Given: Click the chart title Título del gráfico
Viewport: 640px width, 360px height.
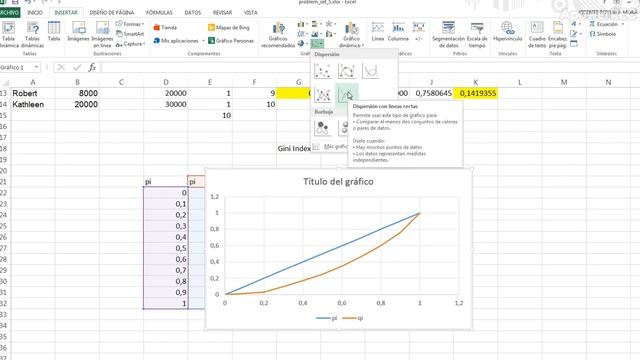Looking at the screenshot, I should (x=338, y=182).
